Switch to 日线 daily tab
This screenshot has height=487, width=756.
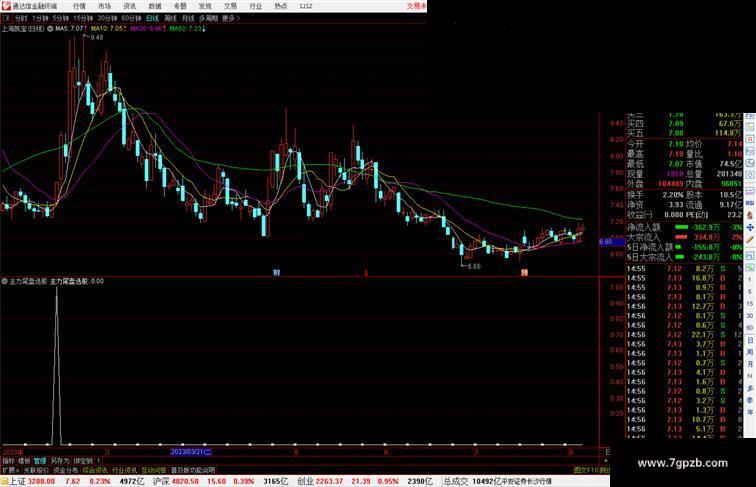click(x=152, y=18)
